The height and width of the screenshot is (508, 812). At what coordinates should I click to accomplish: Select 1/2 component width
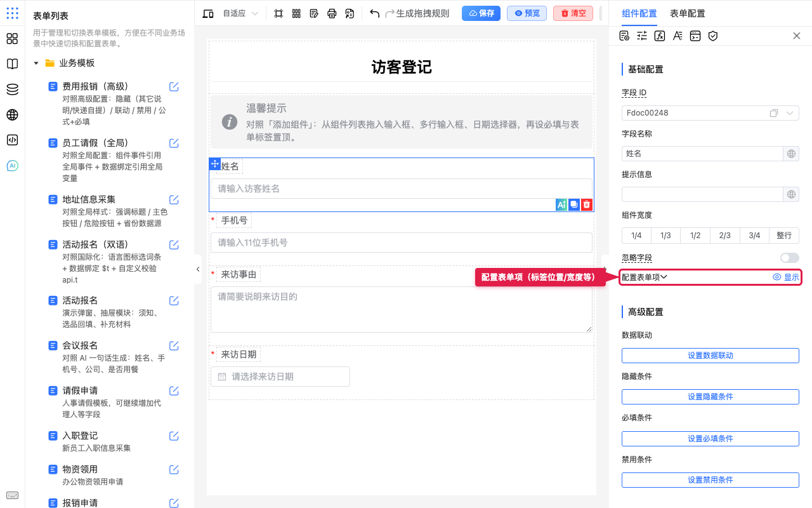(695, 236)
